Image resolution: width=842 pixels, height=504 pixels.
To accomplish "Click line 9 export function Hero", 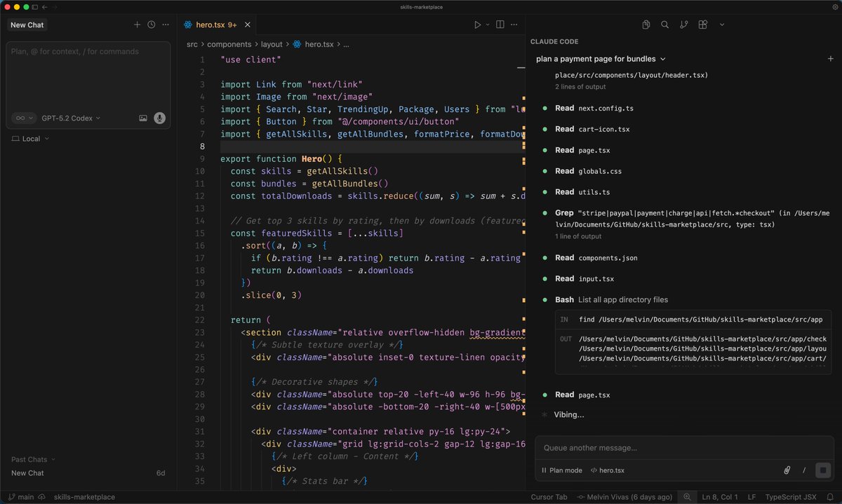I will (x=281, y=159).
